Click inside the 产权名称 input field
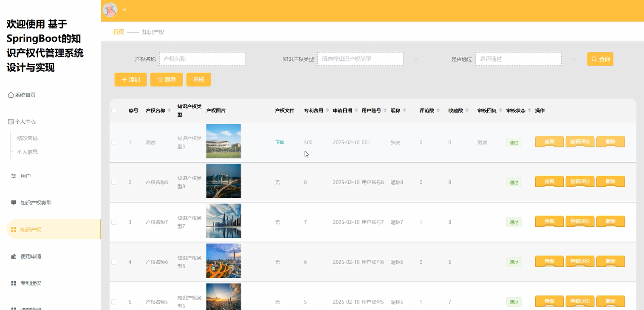This screenshot has height=310, width=644. 202,59
